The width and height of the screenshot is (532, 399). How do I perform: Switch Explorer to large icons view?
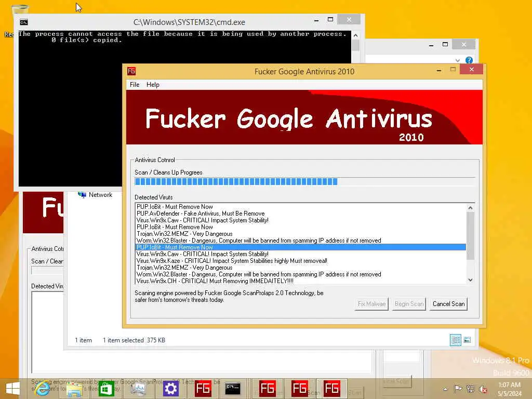[x=467, y=340]
